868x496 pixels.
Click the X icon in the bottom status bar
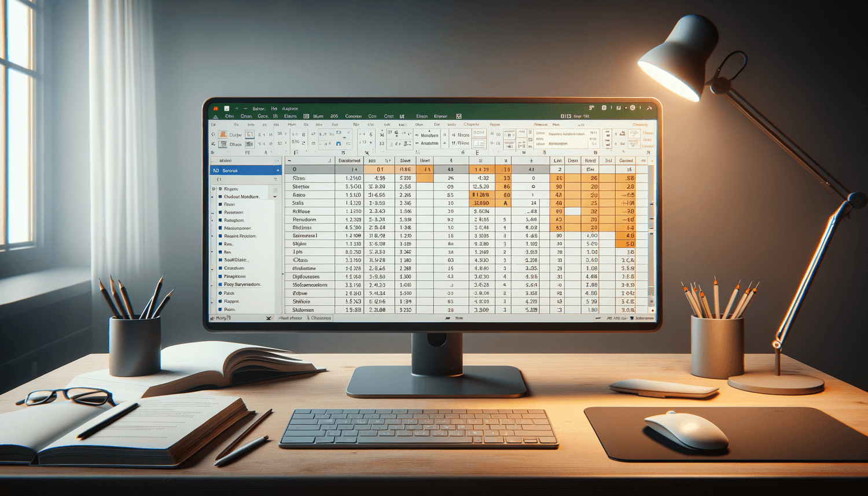pyautogui.click(x=269, y=318)
